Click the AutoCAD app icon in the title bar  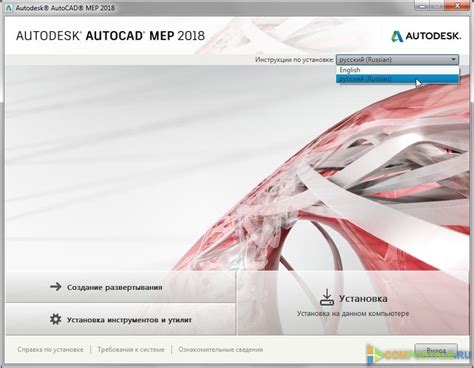[x=9, y=7]
